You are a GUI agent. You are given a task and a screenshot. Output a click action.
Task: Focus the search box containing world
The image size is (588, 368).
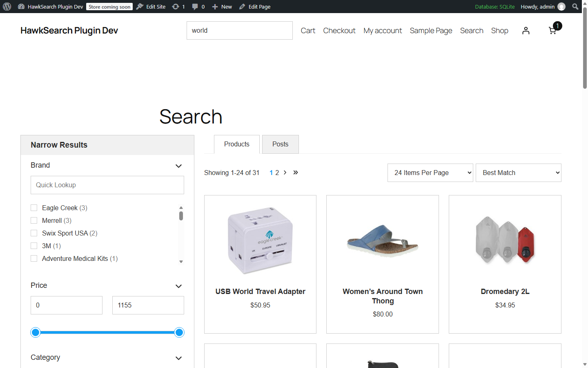coord(240,31)
